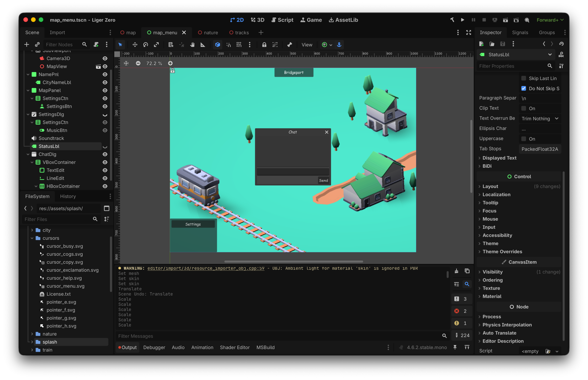Click the Pan mode hand icon
Image resolution: width=588 pixels, height=380 pixels.
(x=192, y=45)
